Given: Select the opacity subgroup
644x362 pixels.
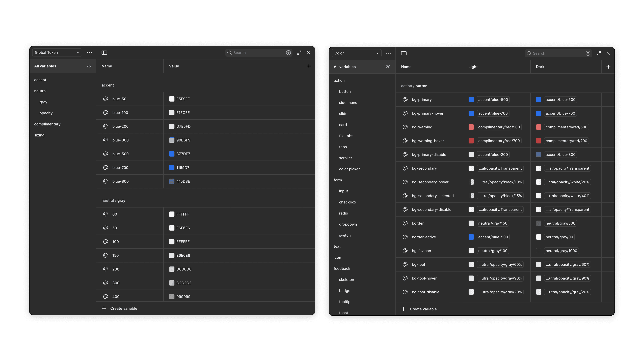Looking at the screenshot, I should (x=46, y=113).
